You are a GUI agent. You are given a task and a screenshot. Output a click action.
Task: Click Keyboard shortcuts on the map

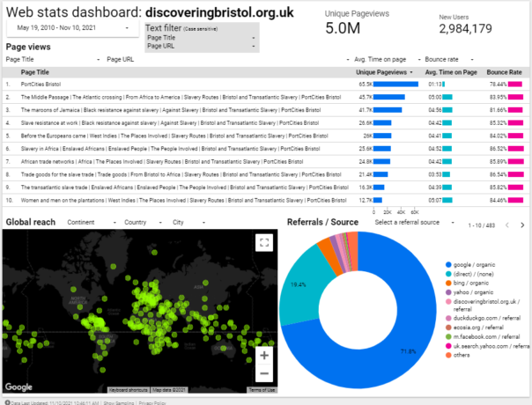coord(128,390)
